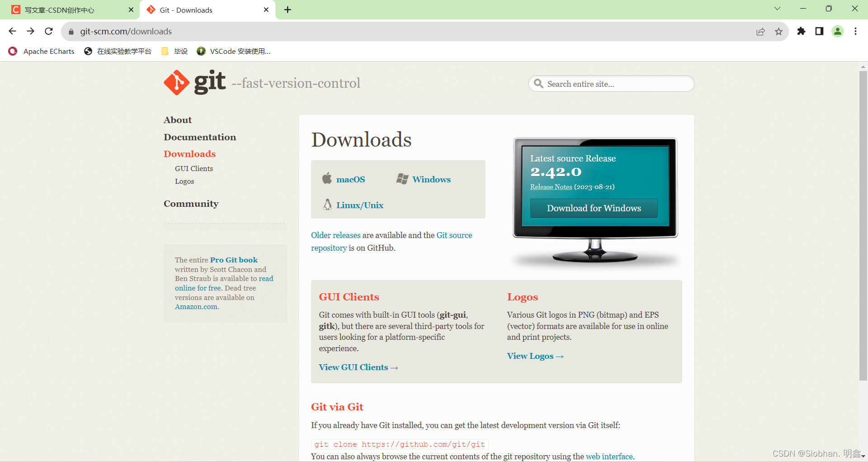This screenshot has width=868, height=462.
Task: Open VSCode 安装使用 bookmark
Action: pyautogui.click(x=234, y=51)
